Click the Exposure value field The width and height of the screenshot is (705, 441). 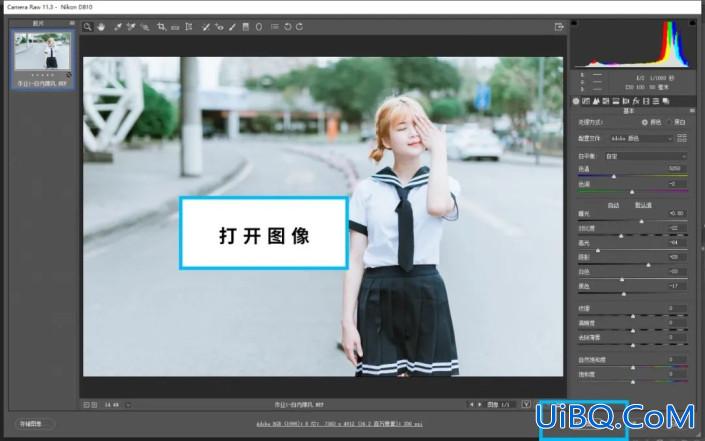point(676,213)
